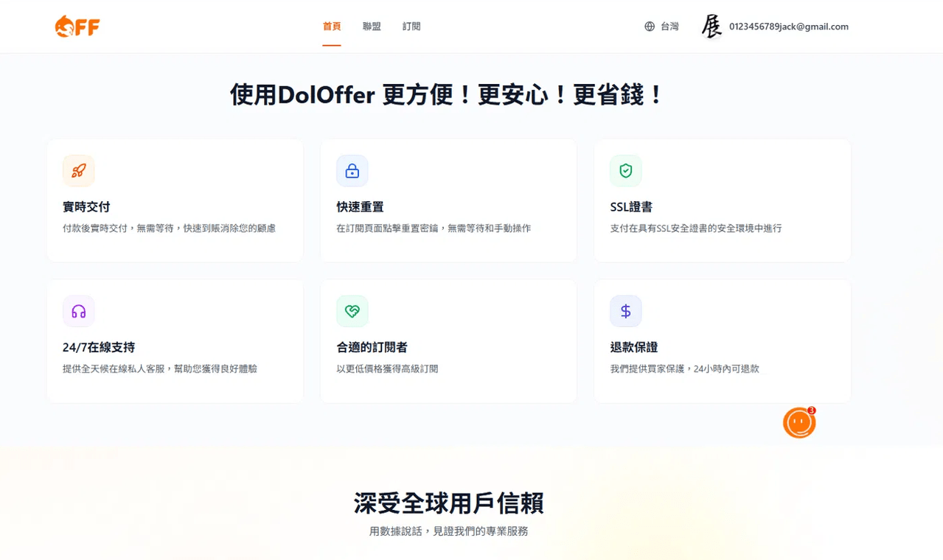Open the orange smiley chat widget
Viewport: 943px width, 560px height.
(x=799, y=423)
